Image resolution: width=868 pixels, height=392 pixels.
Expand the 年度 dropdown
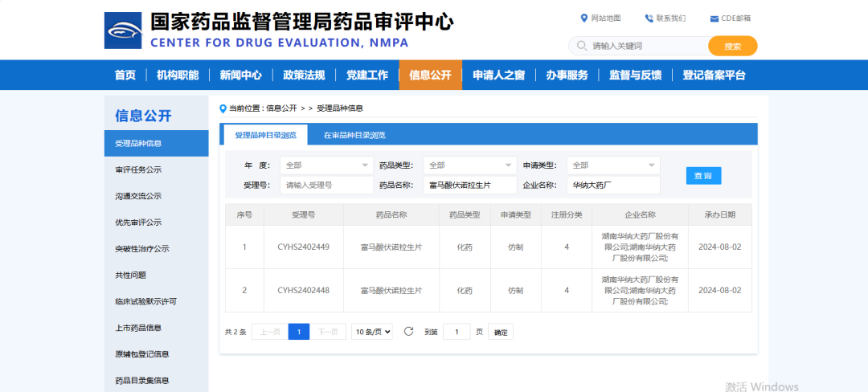pyautogui.click(x=325, y=165)
